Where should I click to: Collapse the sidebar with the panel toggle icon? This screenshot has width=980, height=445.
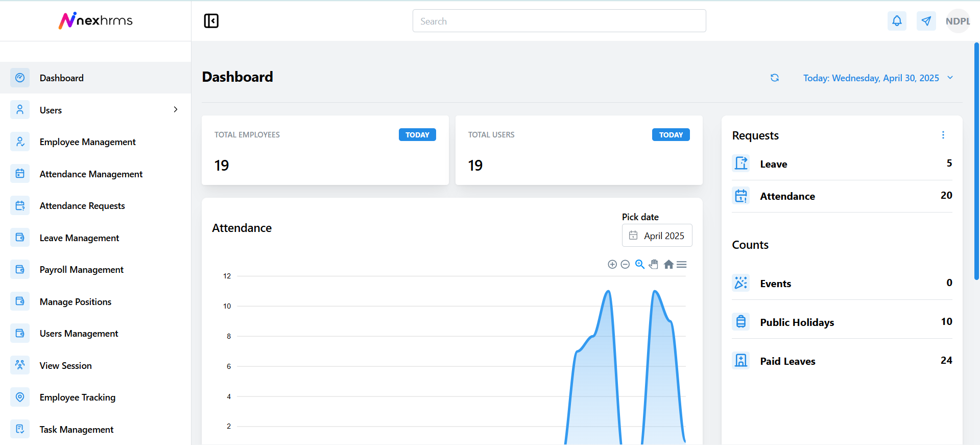point(211,21)
